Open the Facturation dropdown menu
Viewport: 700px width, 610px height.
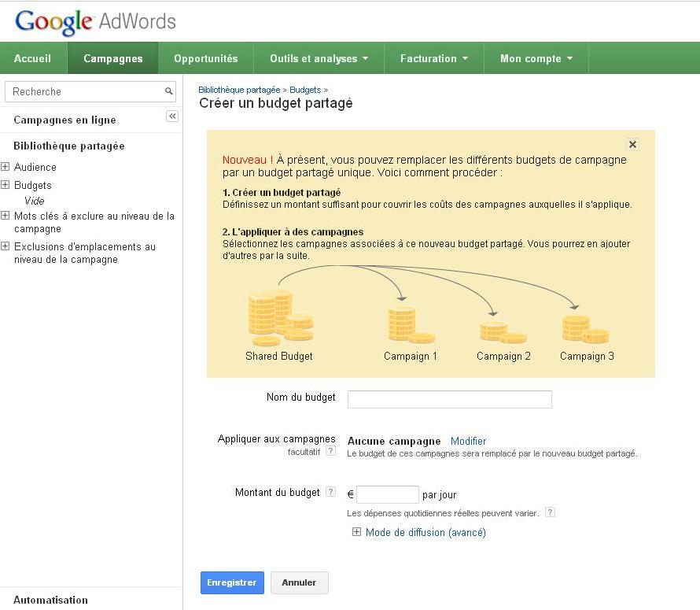433,58
